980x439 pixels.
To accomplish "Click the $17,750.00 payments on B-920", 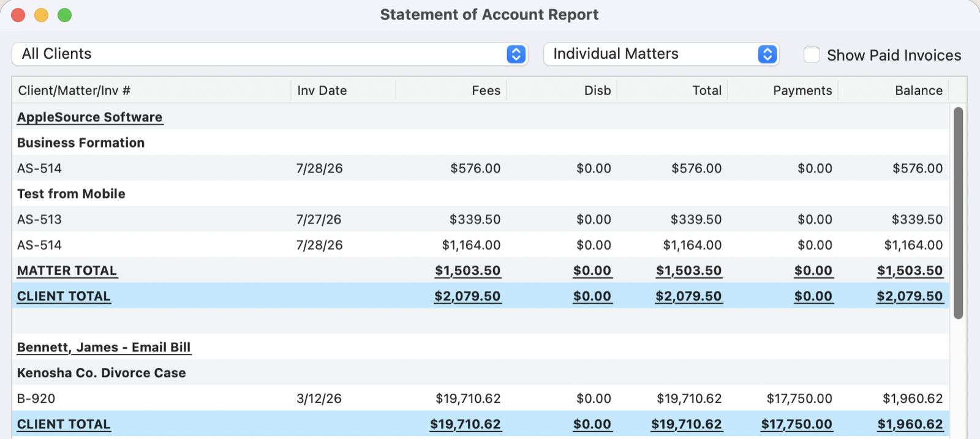I will coord(799,399).
